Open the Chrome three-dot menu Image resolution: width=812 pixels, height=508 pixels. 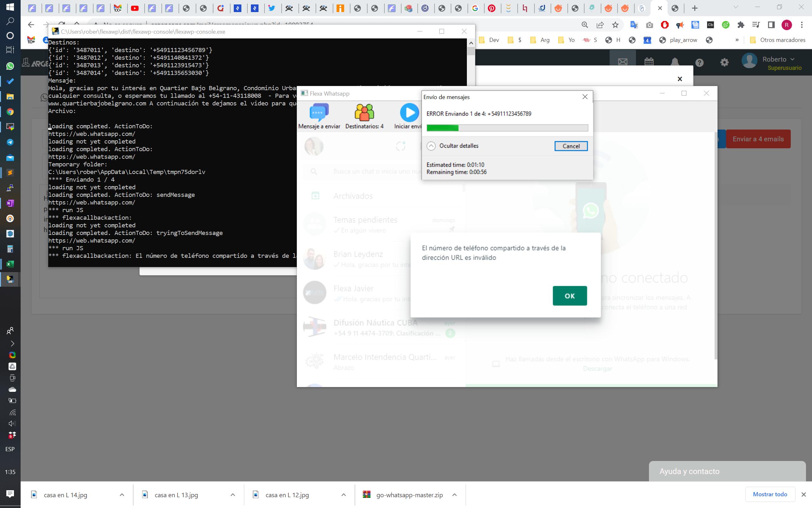[x=802, y=24]
